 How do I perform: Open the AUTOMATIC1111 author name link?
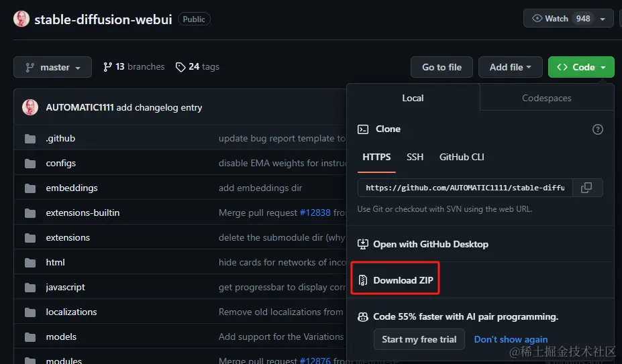(x=80, y=107)
